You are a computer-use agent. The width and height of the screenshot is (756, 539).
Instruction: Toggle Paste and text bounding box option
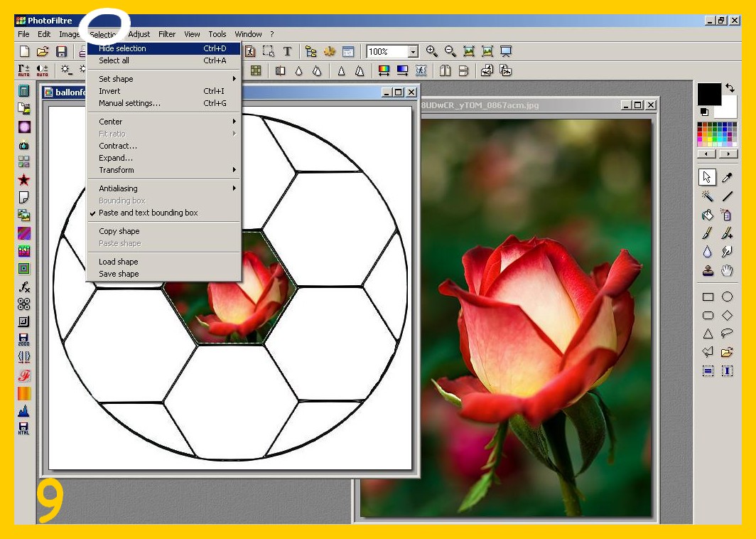pos(148,213)
